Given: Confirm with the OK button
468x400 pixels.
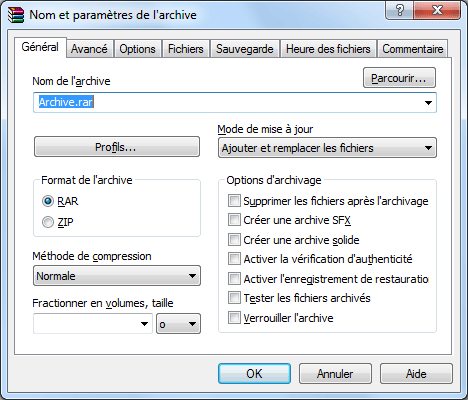Looking at the screenshot, I should pyautogui.click(x=254, y=373).
